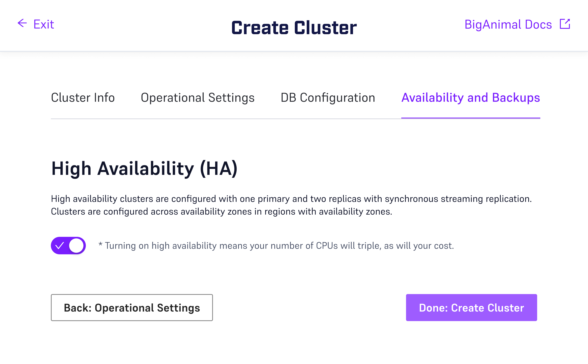Click the external link icon after BigAnimal Docs

(565, 24)
